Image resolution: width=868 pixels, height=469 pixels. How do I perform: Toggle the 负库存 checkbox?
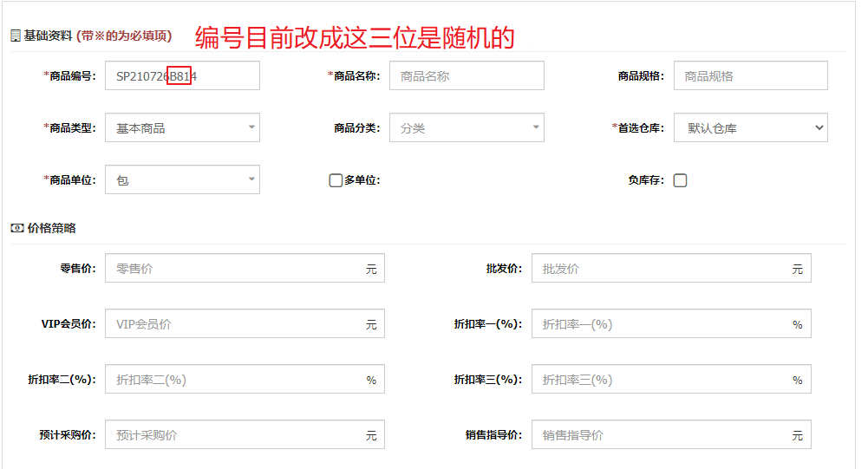click(x=681, y=180)
